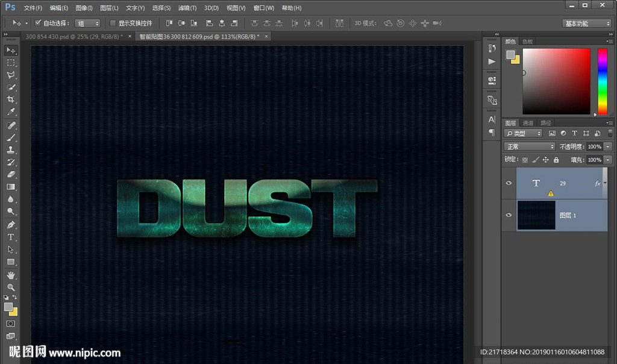The image size is (617, 364).
Task: Toggle lock all padlock icon
Action: click(556, 160)
